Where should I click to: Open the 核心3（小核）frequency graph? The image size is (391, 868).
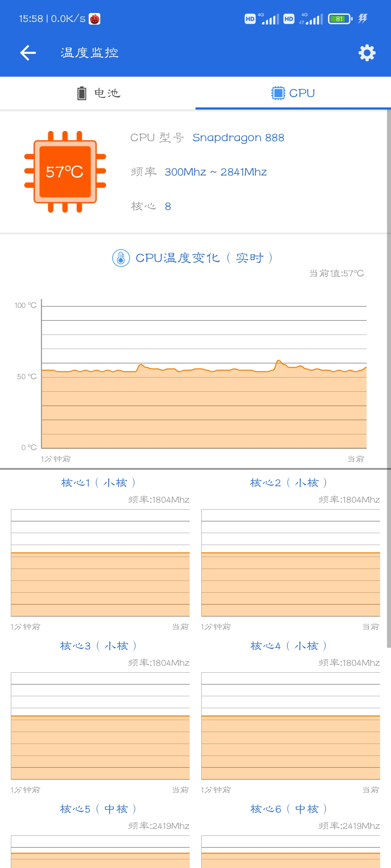[x=100, y=726]
